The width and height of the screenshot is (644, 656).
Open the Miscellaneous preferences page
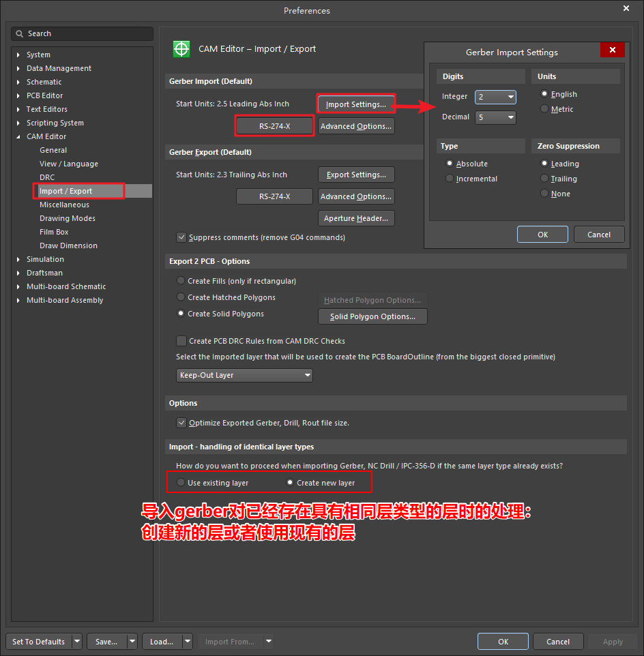(64, 205)
